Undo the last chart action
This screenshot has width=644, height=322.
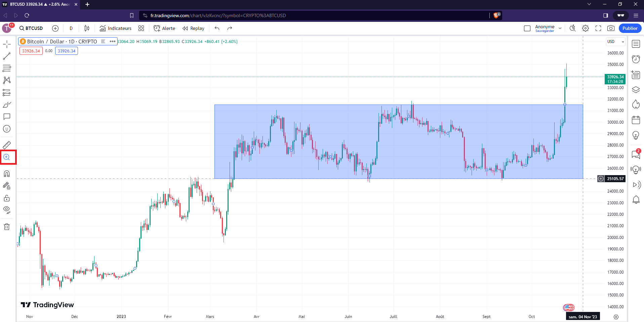pyautogui.click(x=217, y=28)
